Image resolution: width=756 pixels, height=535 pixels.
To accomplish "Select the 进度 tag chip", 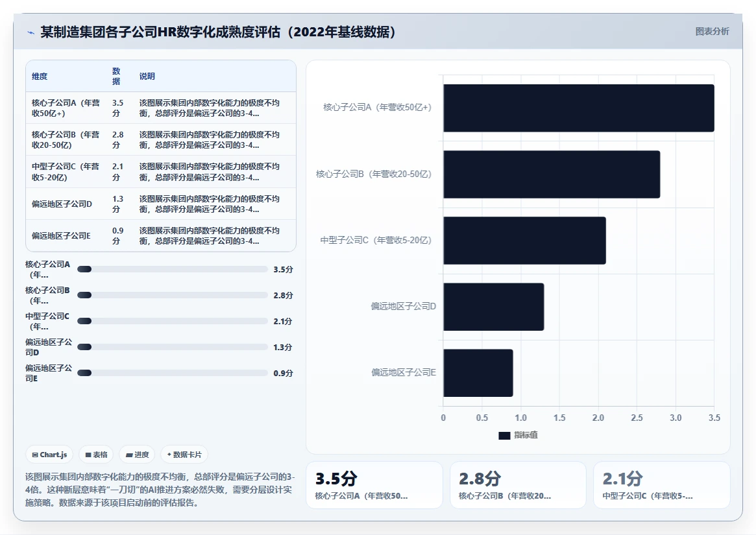I will tap(138, 455).
